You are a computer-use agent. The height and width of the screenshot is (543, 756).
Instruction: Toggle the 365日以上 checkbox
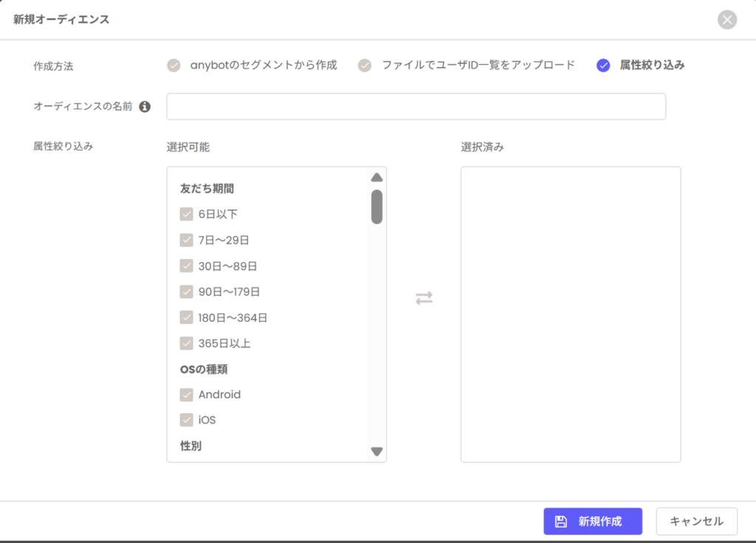[187, 343]
